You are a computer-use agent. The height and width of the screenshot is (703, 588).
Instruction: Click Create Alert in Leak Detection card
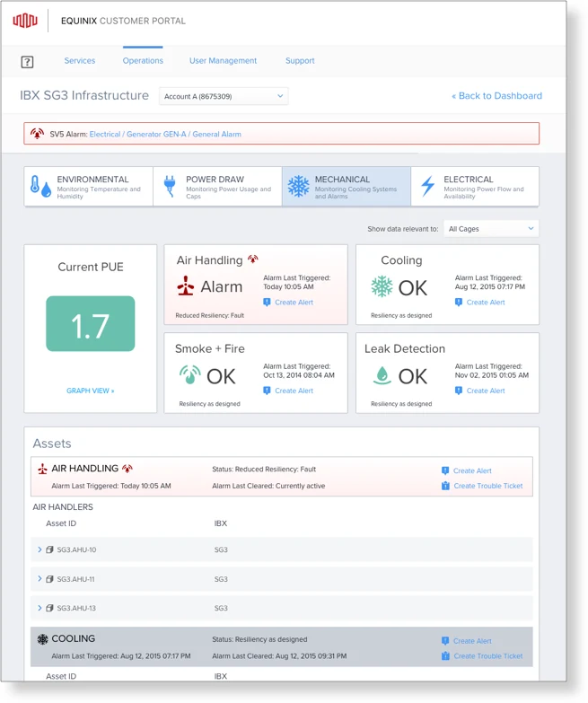click(x=486, y=391)
